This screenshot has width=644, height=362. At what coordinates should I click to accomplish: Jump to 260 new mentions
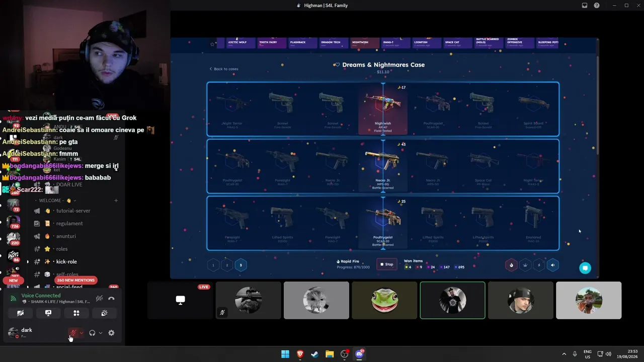(x=76, y=280)
